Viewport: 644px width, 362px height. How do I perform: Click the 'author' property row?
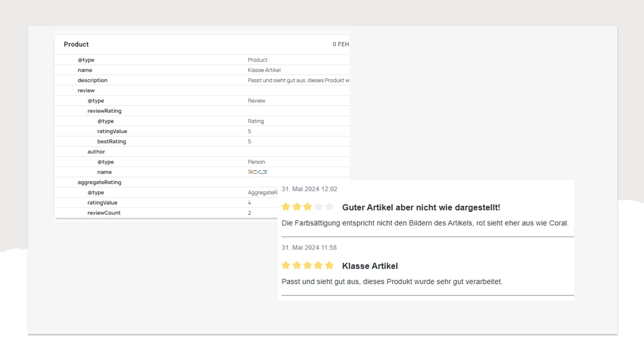point(202,152)
